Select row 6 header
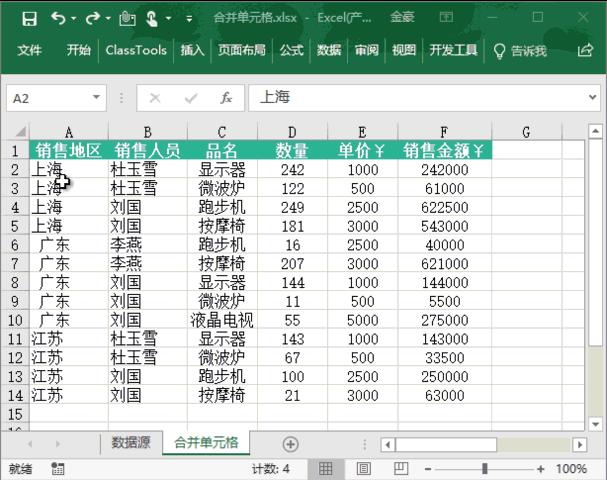The image size is (607, 480). (15, 245)
